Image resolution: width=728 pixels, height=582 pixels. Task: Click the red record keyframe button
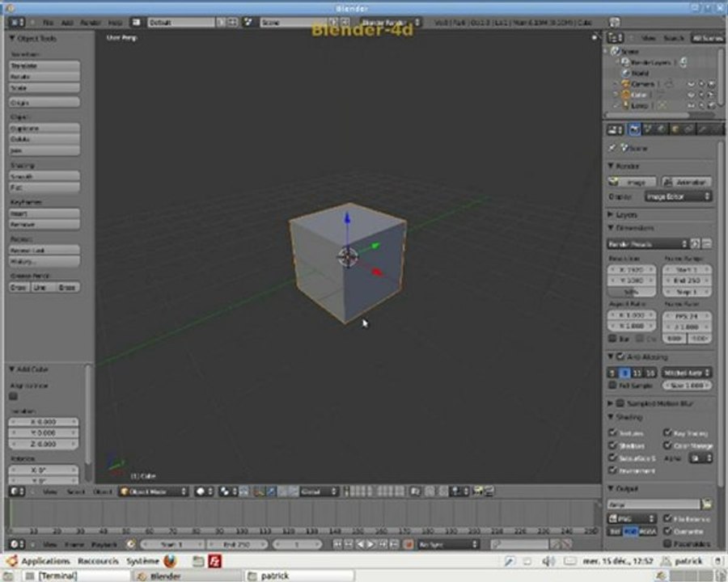[408, 544]
